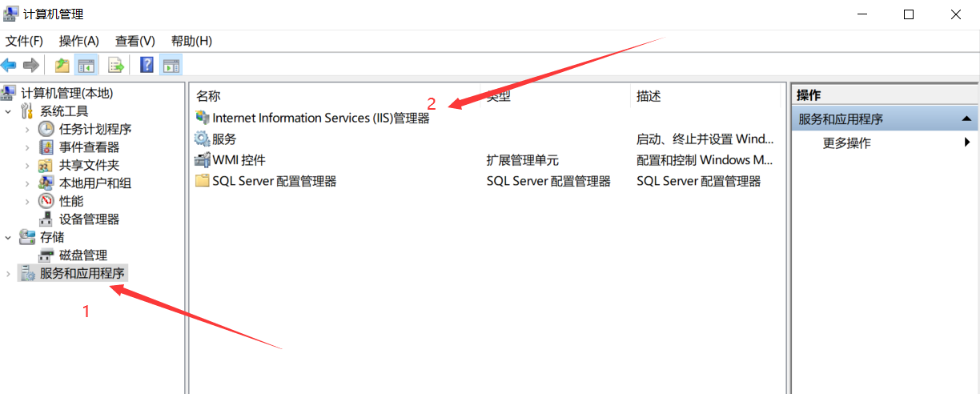This screenshot has height=394, width=980.
Task: Click the 系统工具 tools icon
Action: (x=28, y=111)
